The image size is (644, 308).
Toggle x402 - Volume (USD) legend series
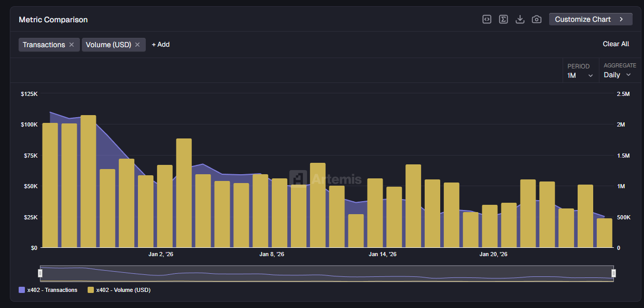point(119,290)
